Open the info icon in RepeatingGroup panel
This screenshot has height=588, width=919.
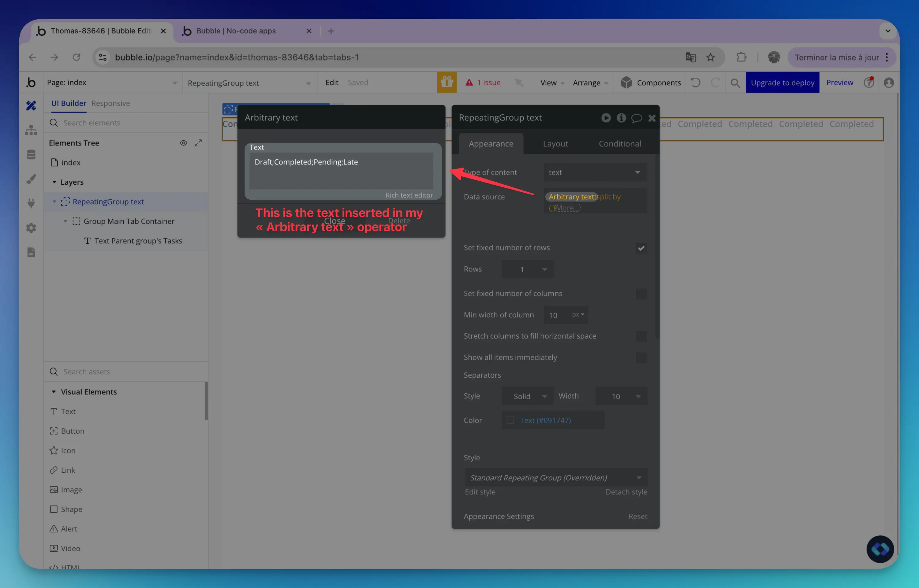[621, 118]
